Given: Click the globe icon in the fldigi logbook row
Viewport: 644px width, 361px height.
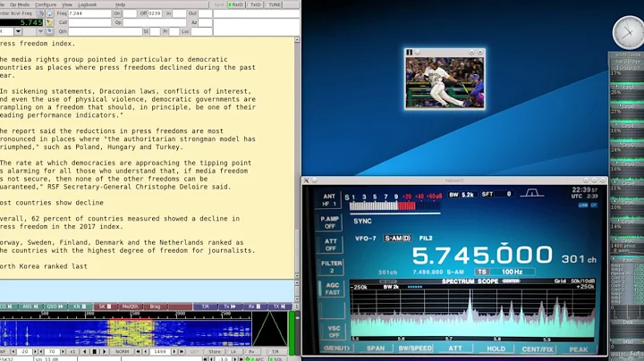Looking at the screenshot, I should [49, 13].
